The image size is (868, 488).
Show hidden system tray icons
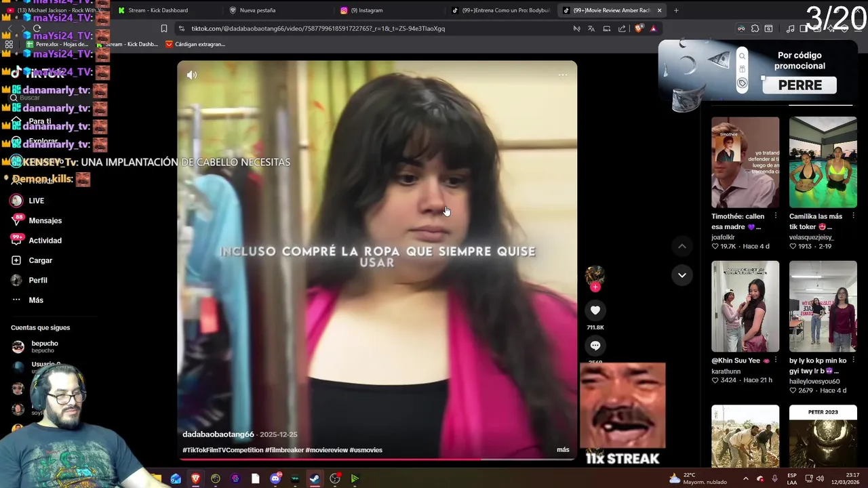coord(745,479)
